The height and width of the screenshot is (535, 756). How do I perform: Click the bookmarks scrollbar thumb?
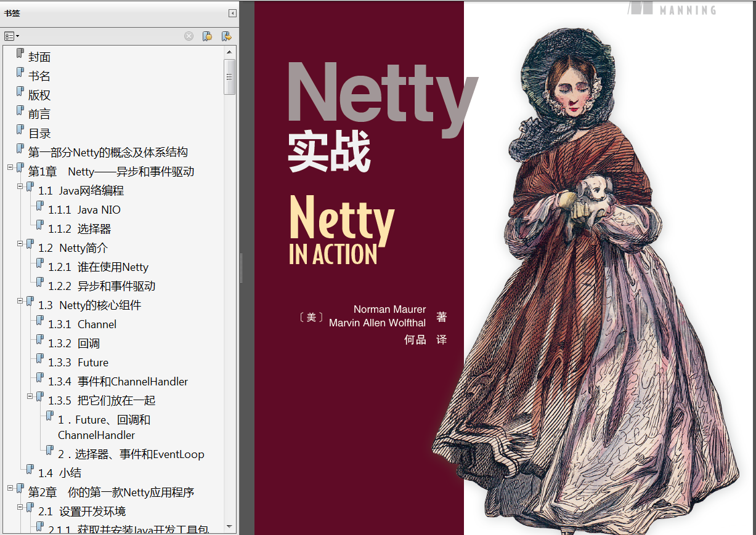click(x=230, y=77)
